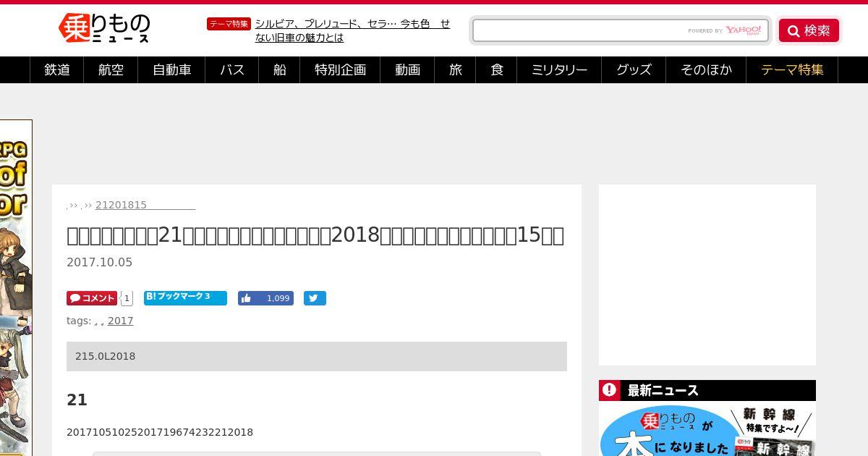Open the バス menu item

pyautogui.click(x=232, y=69)
